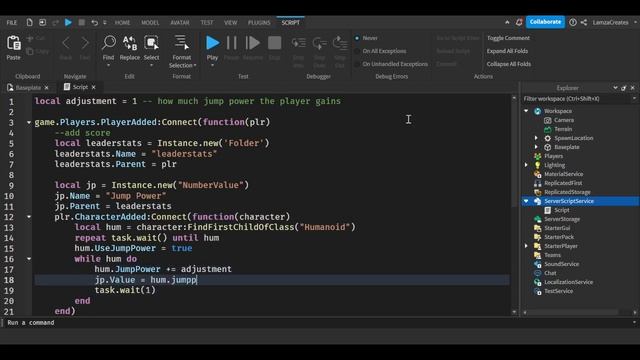This screenshot has width=640, height=360.
Task: Start the big blue Play test button
Action: click(212, 42)
